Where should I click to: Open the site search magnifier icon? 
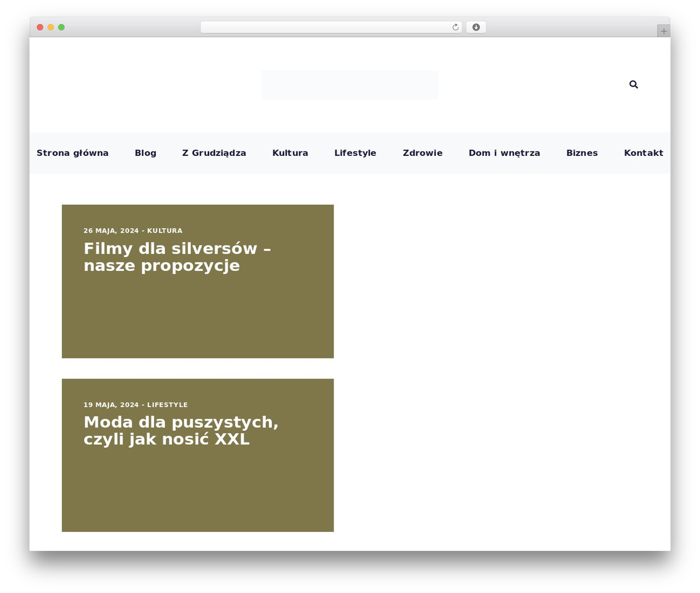pos(633,84)
